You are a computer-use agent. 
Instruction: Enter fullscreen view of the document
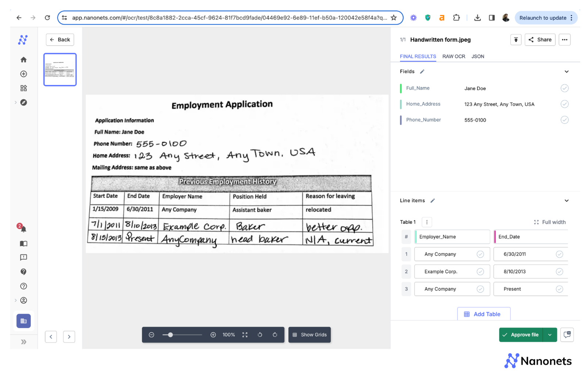245,334
